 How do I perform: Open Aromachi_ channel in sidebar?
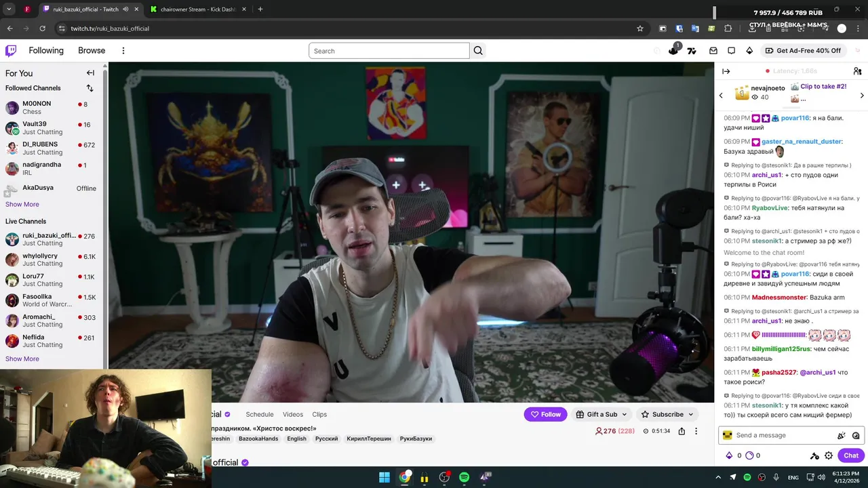pyautogui.click(x=52, y=321)
